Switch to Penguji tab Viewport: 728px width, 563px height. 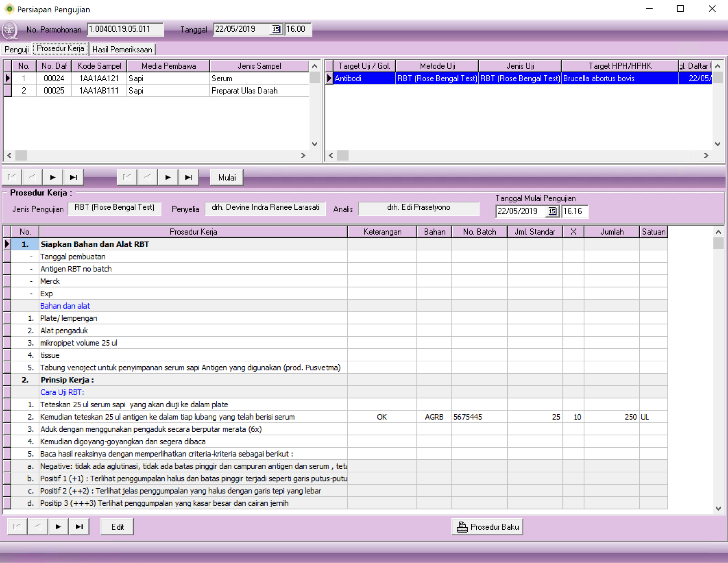tap(16, 49)
